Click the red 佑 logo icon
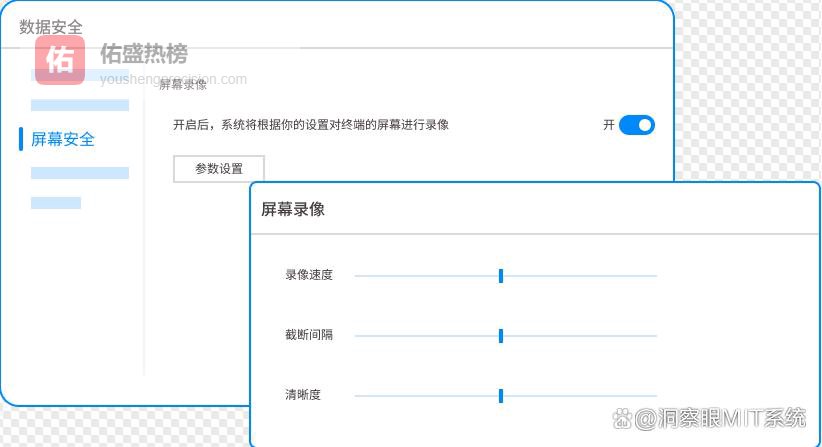The height and width of the screenshot is (447, 822). tap(60, 60)
